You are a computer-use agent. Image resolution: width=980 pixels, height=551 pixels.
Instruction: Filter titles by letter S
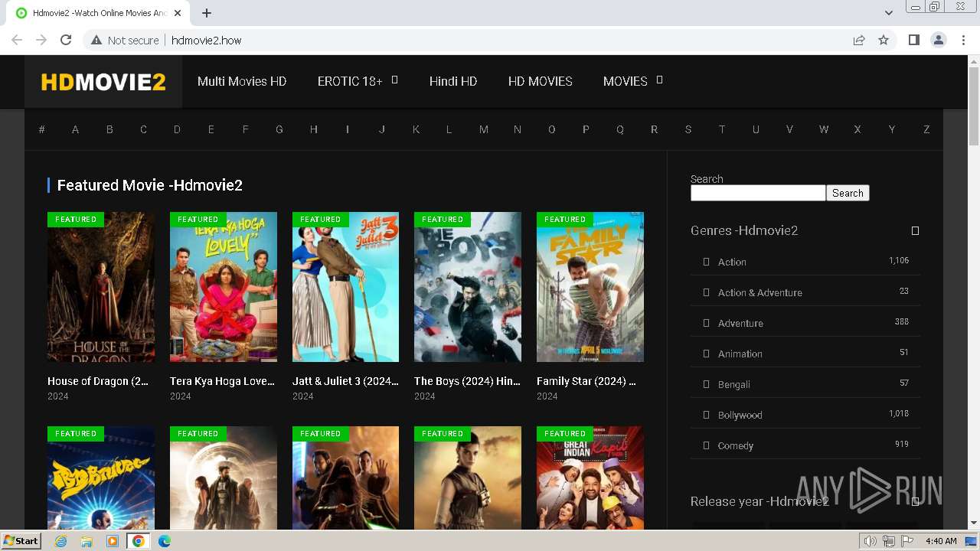click(688, 129)
